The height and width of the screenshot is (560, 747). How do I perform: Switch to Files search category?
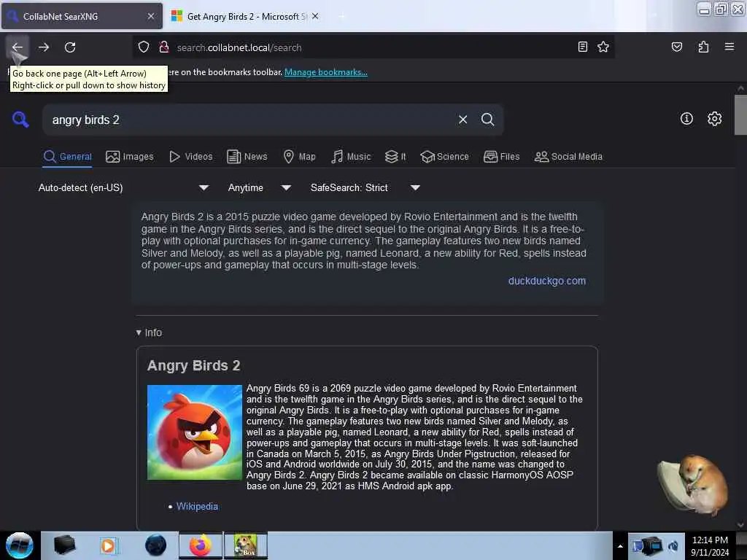(x=501, y=156)
